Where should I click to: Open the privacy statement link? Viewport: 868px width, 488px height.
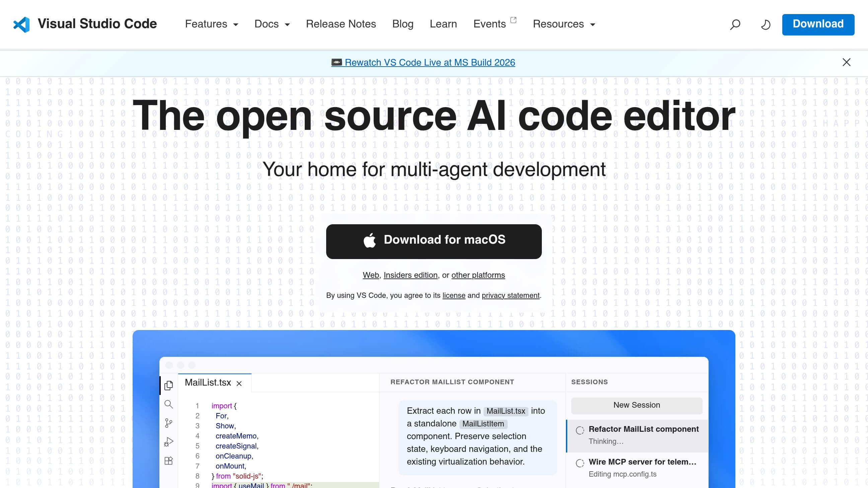point(510,295)
